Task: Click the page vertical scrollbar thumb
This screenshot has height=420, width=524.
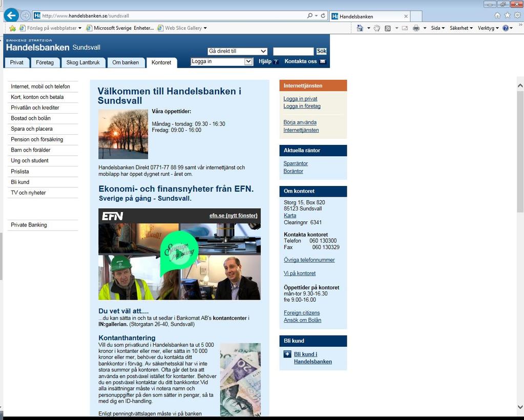Action: tap(520, 152)
